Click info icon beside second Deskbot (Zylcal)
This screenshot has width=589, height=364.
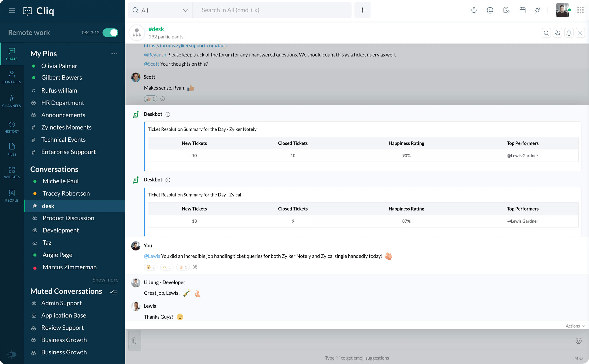(168, 180)
